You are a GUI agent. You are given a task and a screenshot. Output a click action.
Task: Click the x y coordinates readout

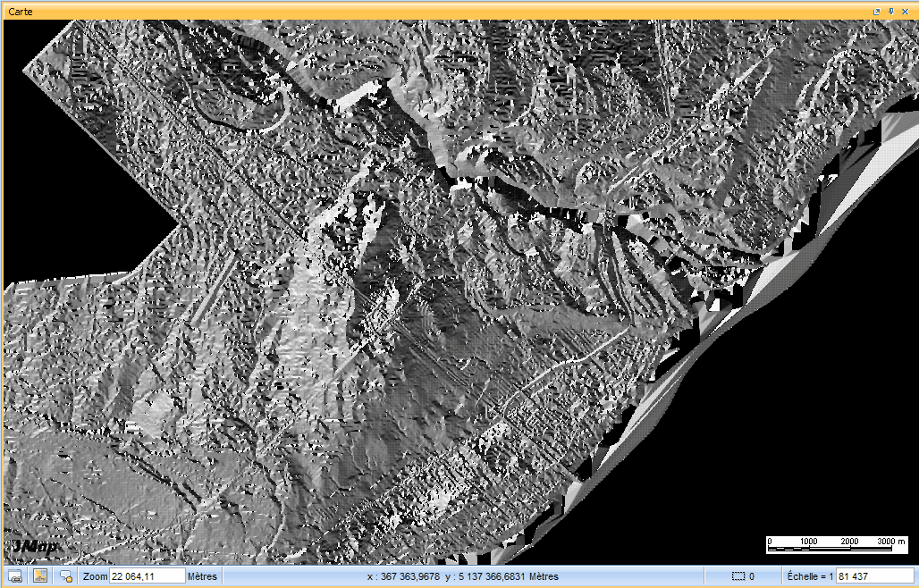tap(462, 576)
